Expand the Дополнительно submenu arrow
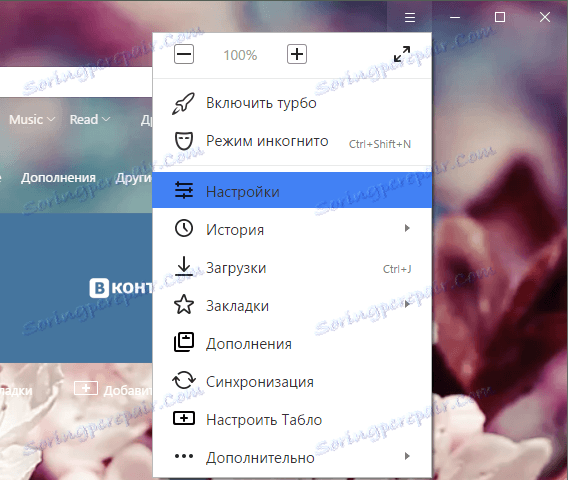 click(x=407, y=456)
